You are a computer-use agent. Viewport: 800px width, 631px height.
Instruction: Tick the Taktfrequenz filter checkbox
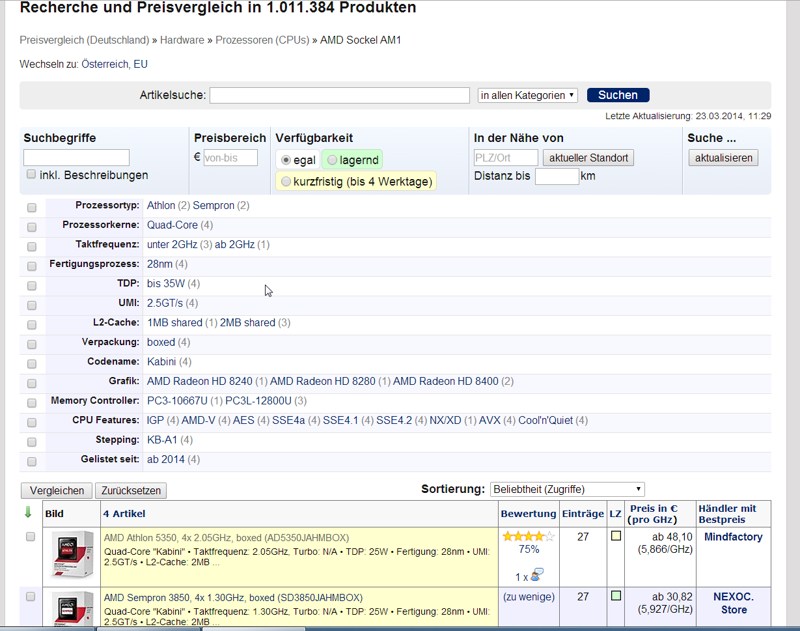click(32, 247)
